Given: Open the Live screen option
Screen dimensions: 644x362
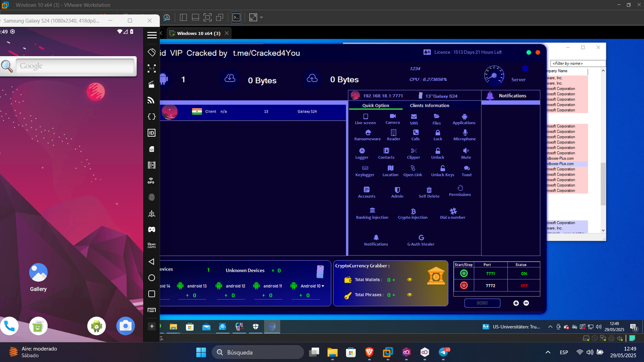Looking at the screenshot, I should pos(365,119).
